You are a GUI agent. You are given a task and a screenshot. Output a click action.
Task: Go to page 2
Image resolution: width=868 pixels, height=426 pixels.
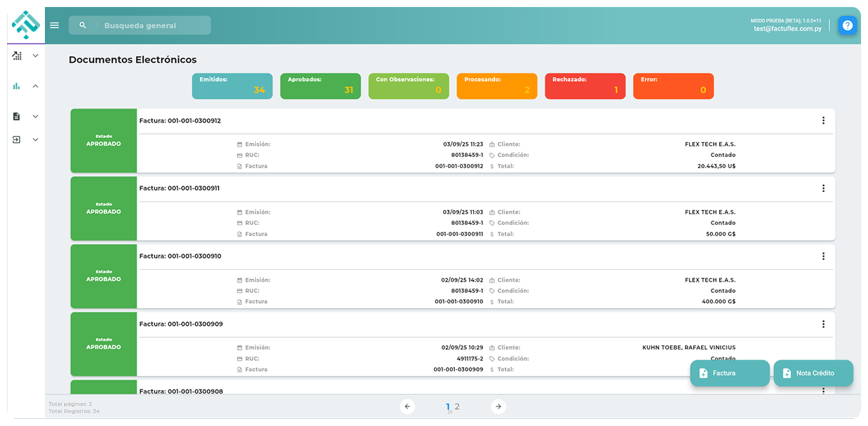click(457, 406)
